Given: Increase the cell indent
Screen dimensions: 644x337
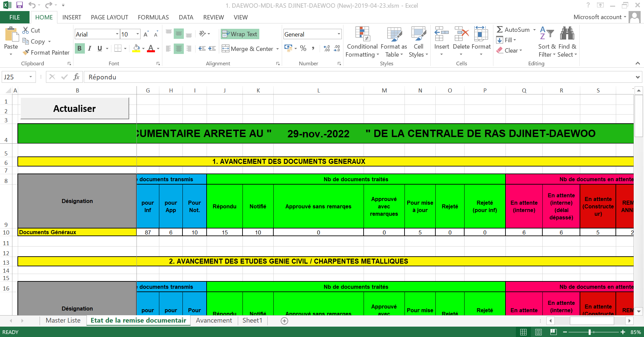Looking at the screenshot, I should pos(212,49).
